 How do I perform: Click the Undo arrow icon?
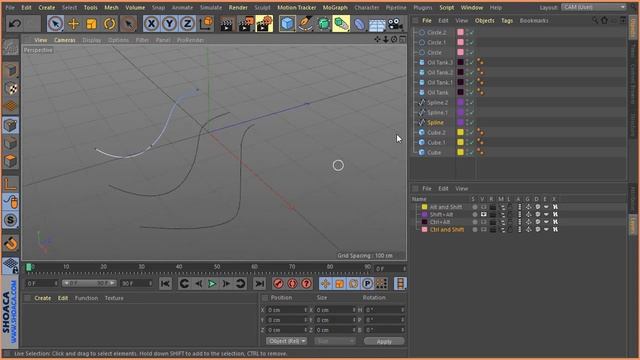[15, 24]
